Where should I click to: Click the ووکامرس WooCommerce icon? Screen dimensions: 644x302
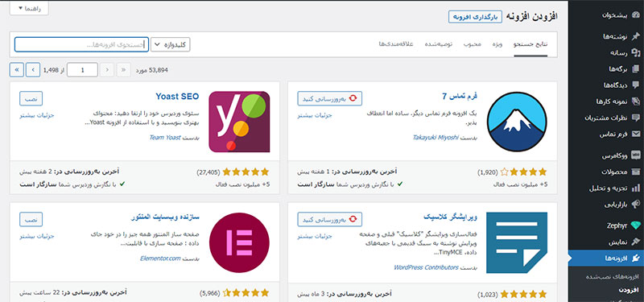point(636,155)
